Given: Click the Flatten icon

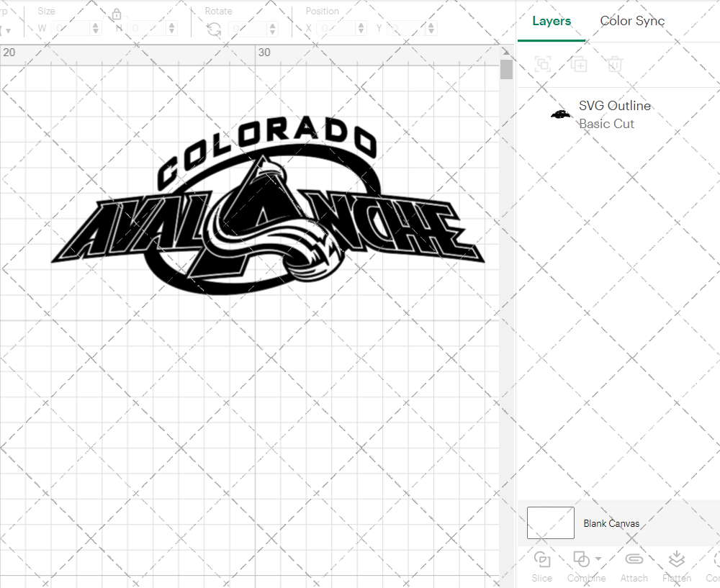Looking at the screenshot, I should [x=676, y=559].
